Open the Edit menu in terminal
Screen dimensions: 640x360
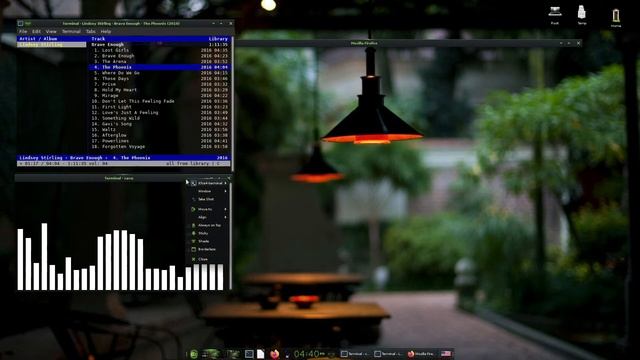click(36, 31)
